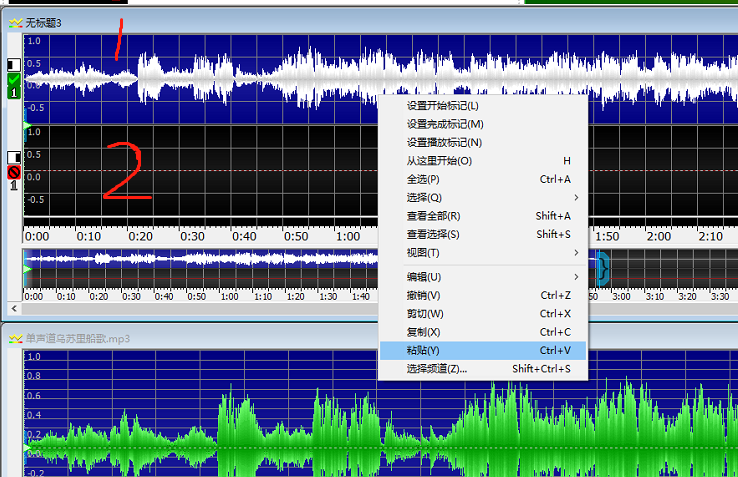Click the red disabled icon on channel 2

click(x=14, y=172)
